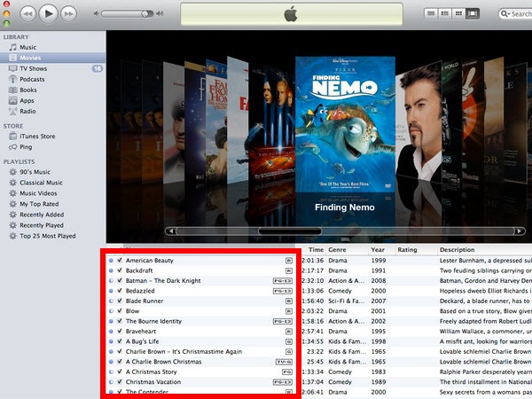The image size is (532, 399).
Task: Select the TV Shows library
Action: 33,68
